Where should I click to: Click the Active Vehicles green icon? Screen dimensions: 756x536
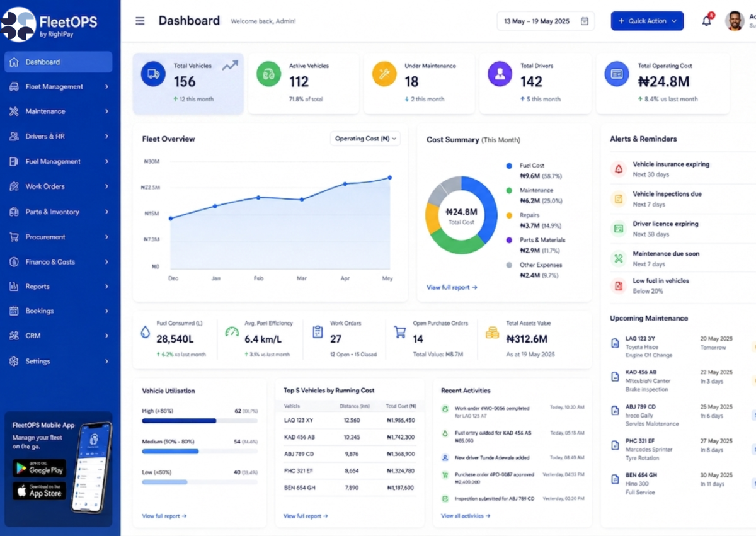(x=269, y=74)
